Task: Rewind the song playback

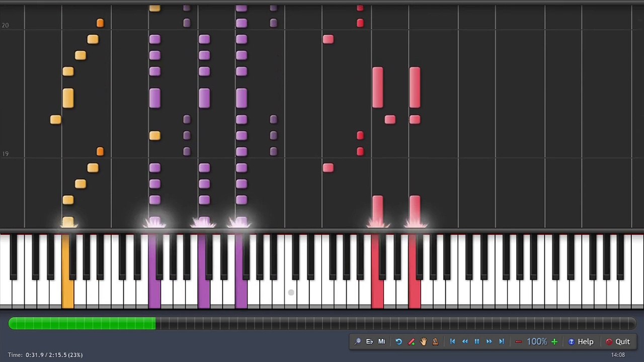Action: point(465,342)
